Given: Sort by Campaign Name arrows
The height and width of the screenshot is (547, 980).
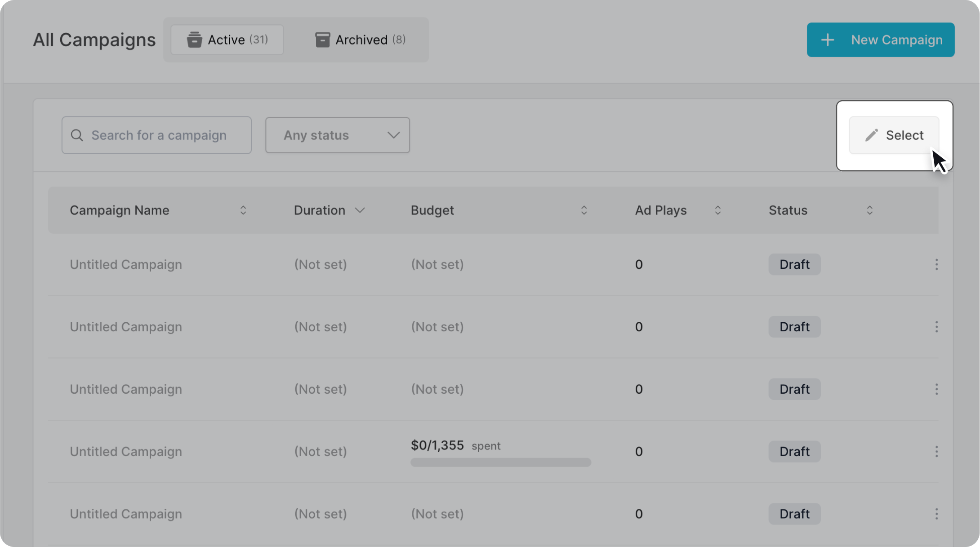Looking at the screenshot, I should 243,210.
